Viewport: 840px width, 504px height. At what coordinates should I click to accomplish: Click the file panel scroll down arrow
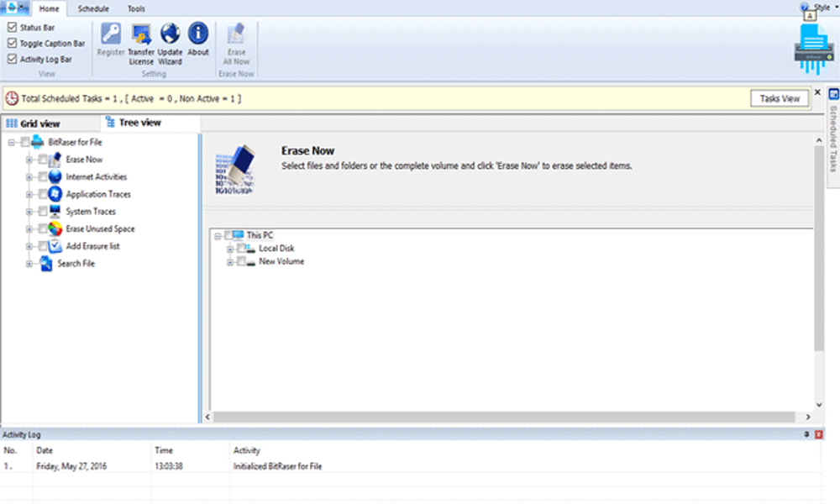pyautogui.click(x=818, y=405)
